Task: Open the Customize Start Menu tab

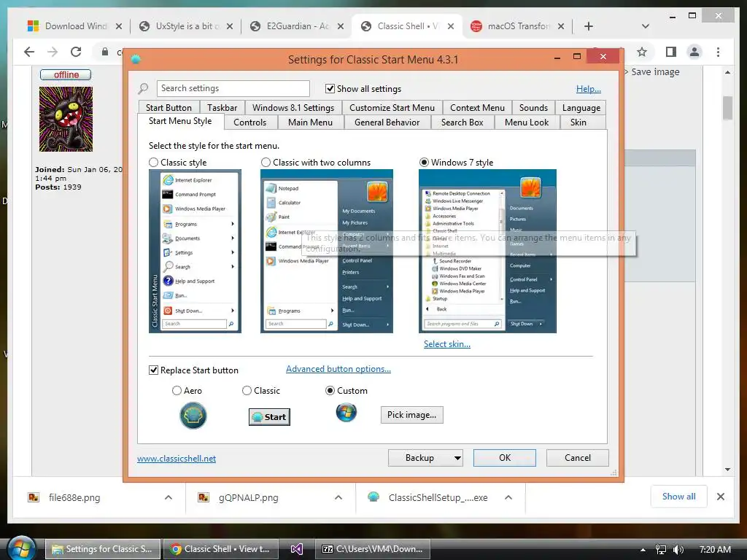Action: [392, 108]
